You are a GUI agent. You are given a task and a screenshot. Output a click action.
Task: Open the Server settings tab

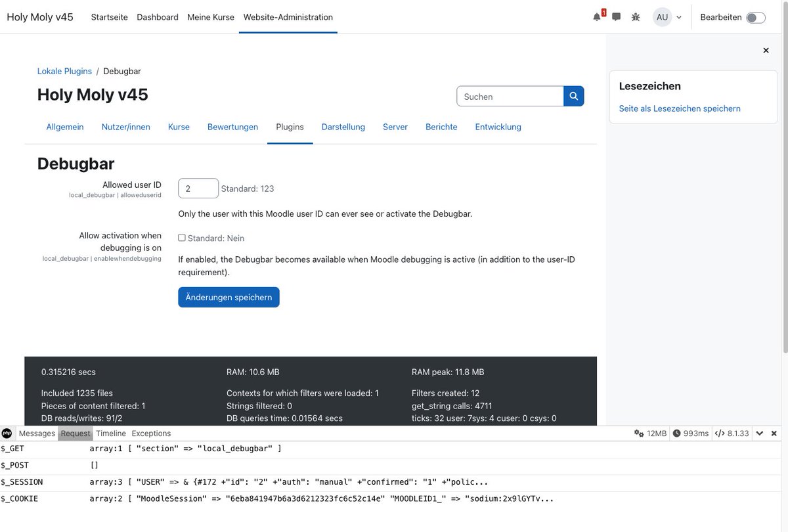click(x=395, y=127)
